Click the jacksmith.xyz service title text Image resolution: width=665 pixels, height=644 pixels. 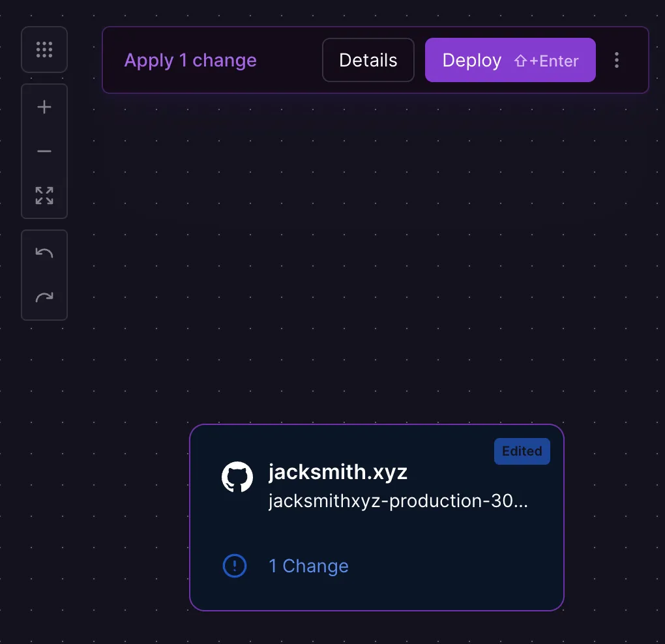point(338,472)
